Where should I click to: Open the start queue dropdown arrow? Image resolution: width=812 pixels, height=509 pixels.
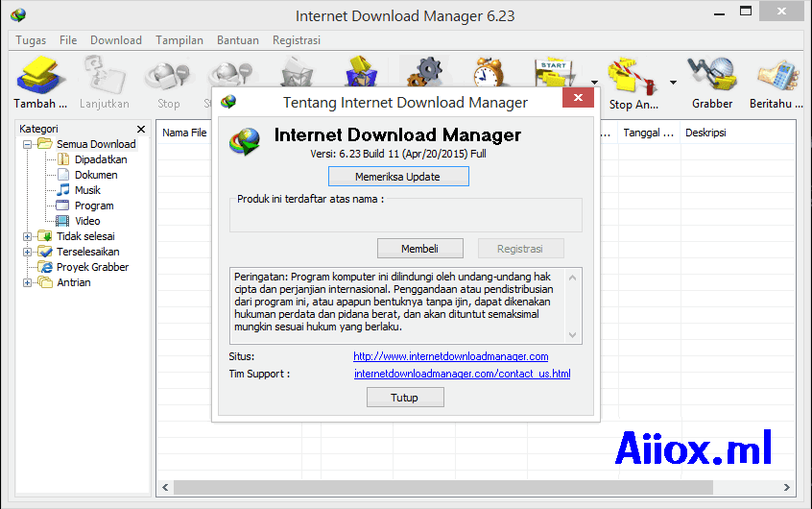coord(594,82)
